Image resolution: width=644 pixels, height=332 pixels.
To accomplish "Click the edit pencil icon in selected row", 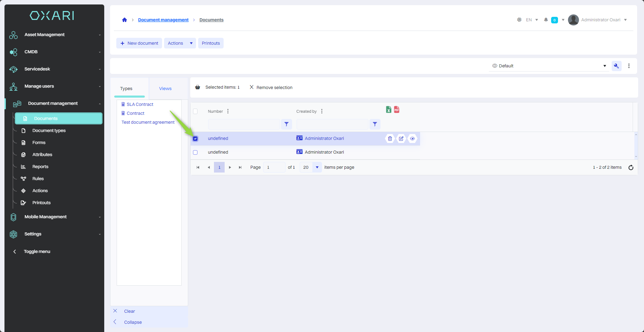I will pos(401,139).
